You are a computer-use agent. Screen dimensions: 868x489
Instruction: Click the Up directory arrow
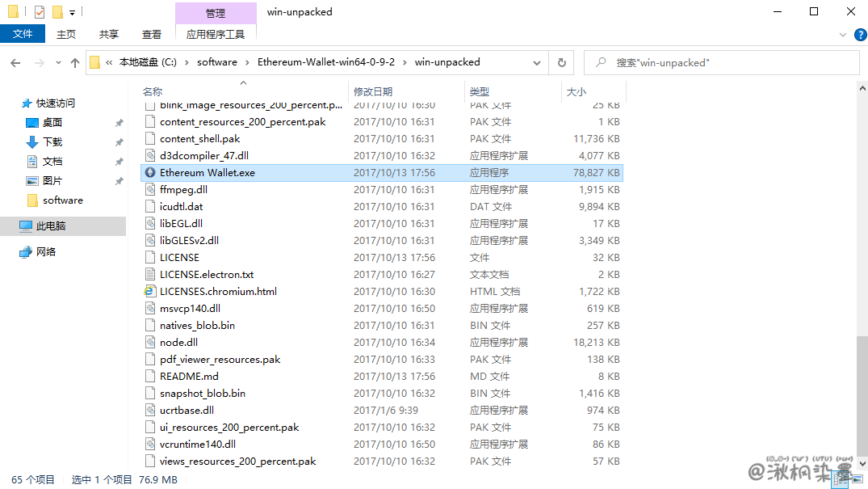coord(75,62)
